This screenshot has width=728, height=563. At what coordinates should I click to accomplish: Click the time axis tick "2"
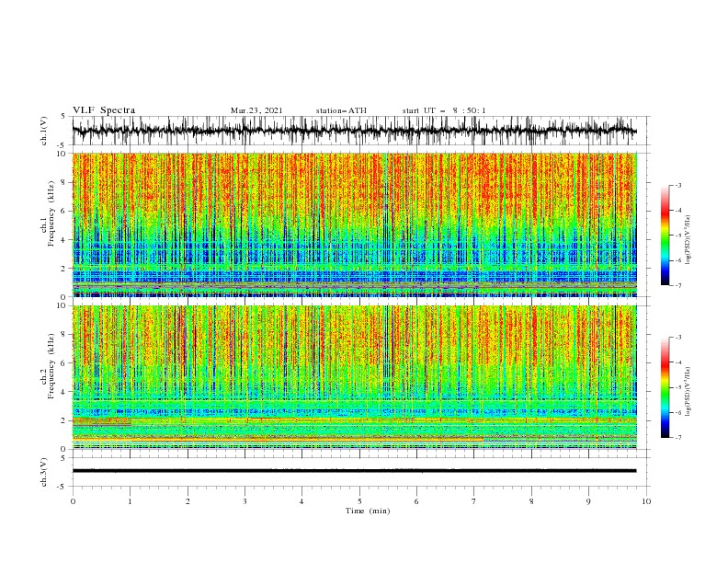pyautogui.click(x=188, y=501)
